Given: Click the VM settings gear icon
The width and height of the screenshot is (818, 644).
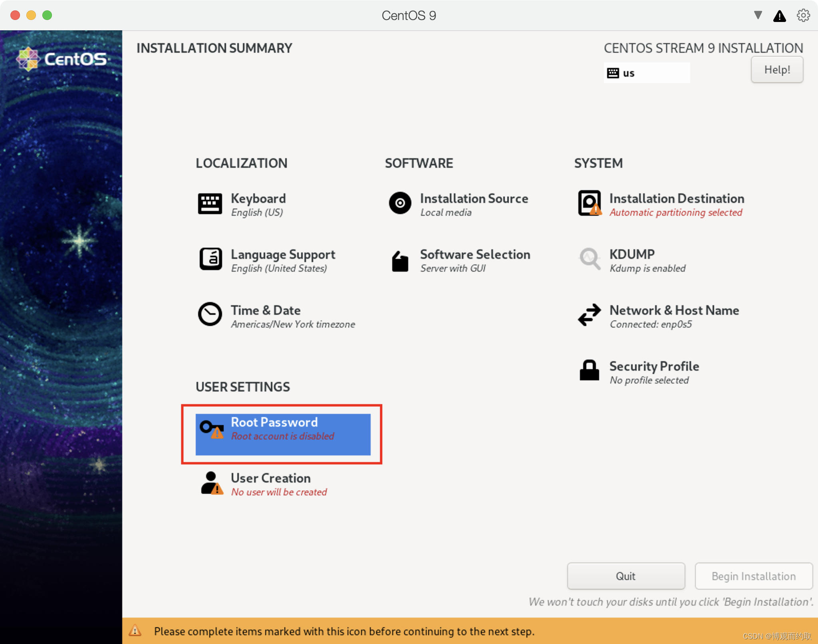Looking at the screenshot, I should [803, 16].
